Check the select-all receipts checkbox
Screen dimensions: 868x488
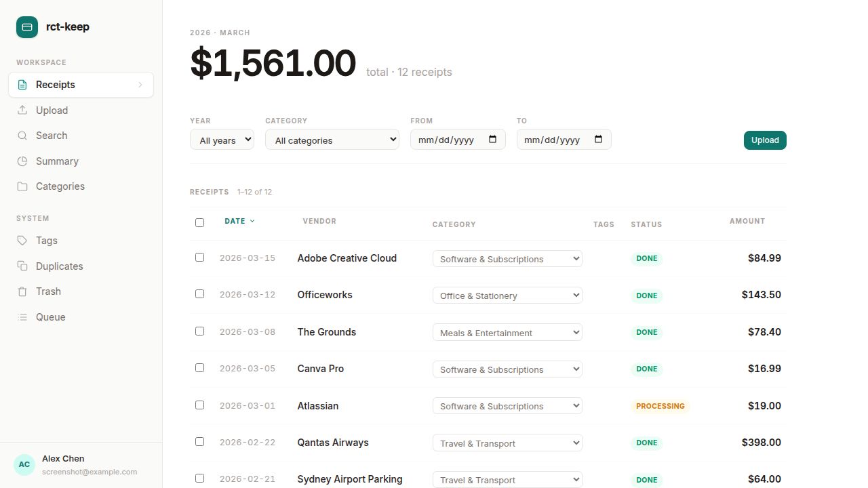point(199,222)
